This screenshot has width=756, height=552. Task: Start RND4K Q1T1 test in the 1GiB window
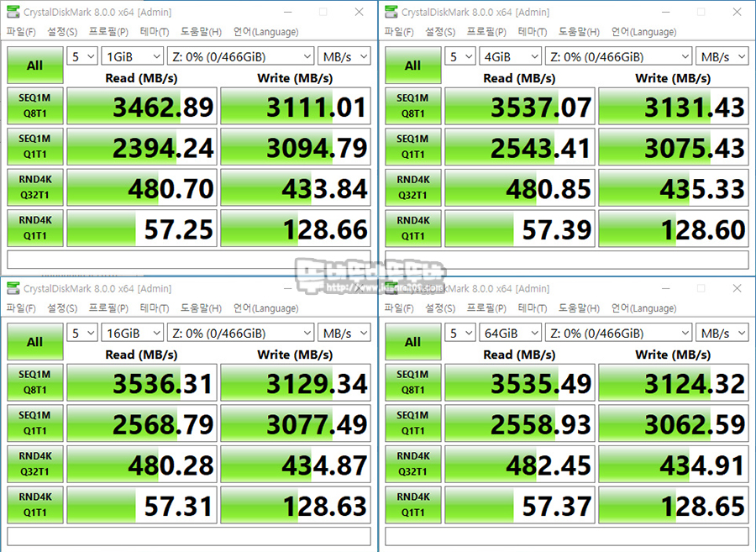35,228
